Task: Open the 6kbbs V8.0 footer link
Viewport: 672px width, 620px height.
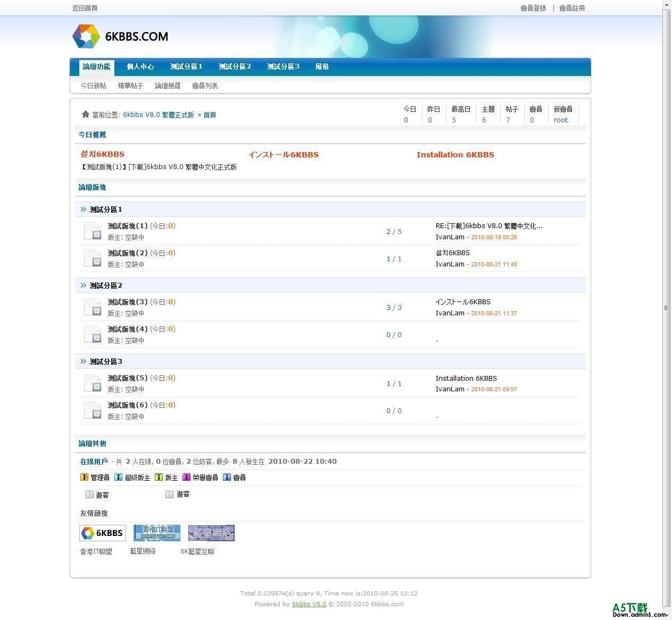Action: tap(309, 604)
